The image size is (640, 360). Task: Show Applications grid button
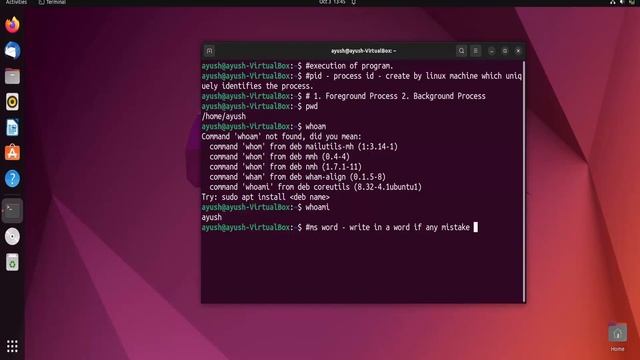(12, 346)
